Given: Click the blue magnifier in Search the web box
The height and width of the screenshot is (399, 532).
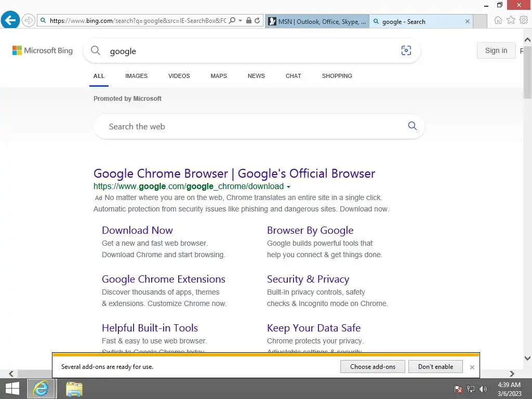Looking at the screenshot, I should tap(412, 126).
